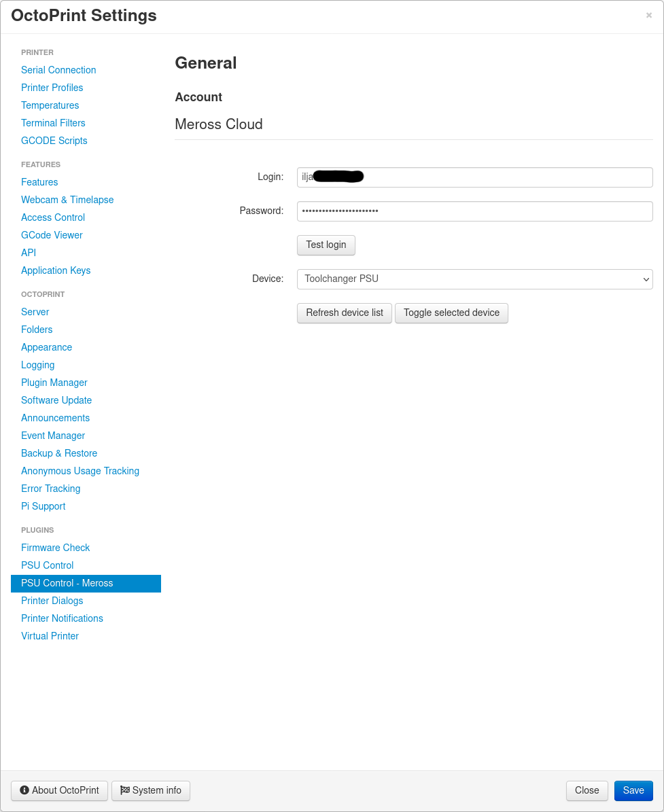The image size is (664, 812).
Task: Close the settings dialog with the X icon
Action: click(648, 16)
